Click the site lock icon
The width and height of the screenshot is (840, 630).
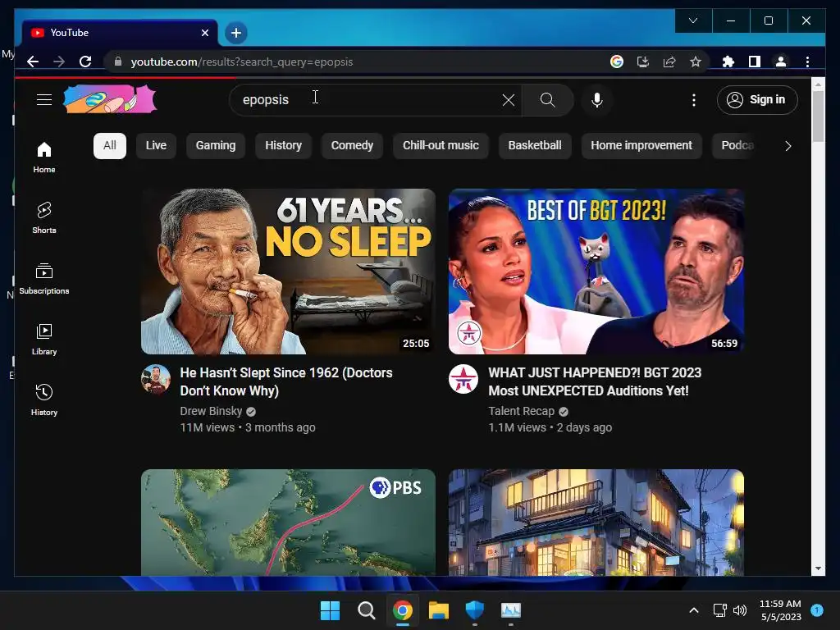tap(118, 62)
